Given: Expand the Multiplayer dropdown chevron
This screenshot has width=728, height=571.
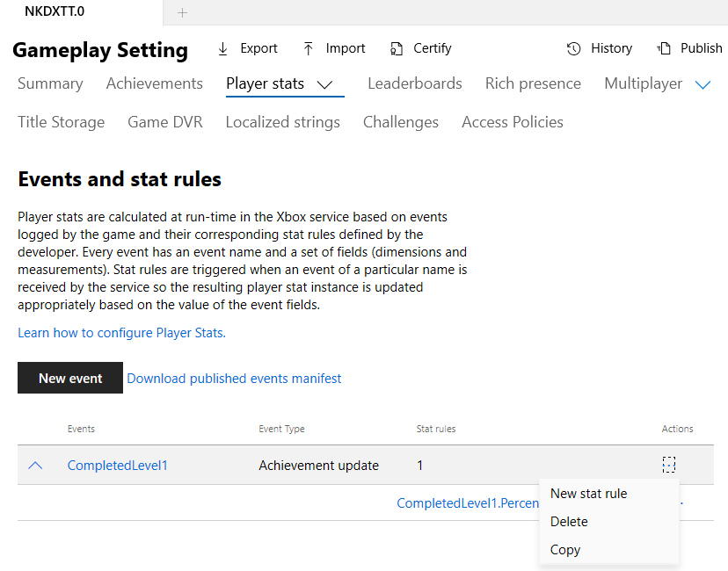Looking at the screenshot, I should point(703,84).
